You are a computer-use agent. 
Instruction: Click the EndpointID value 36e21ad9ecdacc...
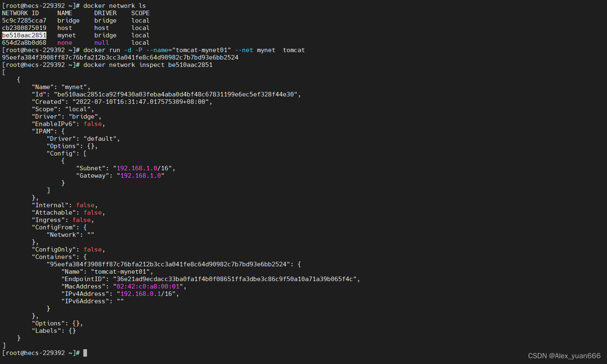coord(235,279)
